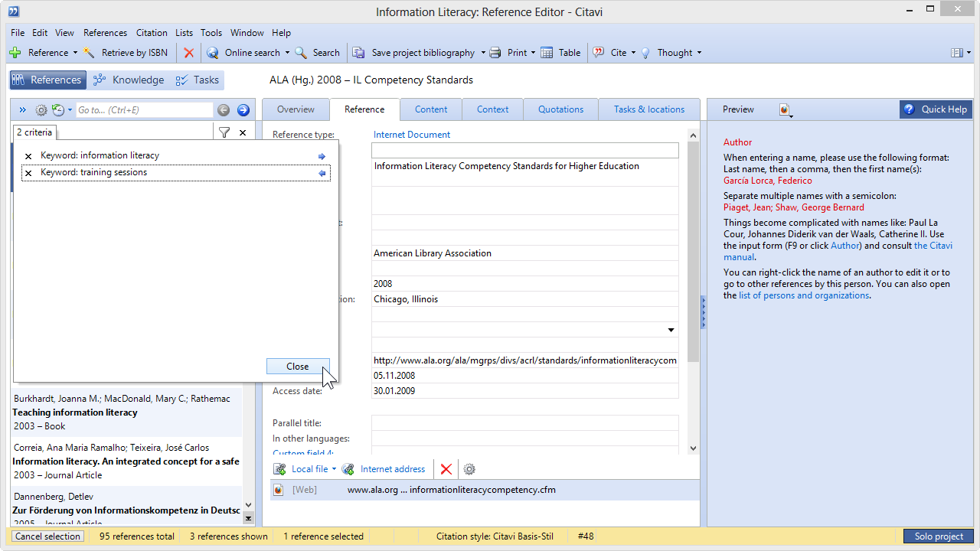
Task: Click the Print printer icon
Action: coord(495,53)
